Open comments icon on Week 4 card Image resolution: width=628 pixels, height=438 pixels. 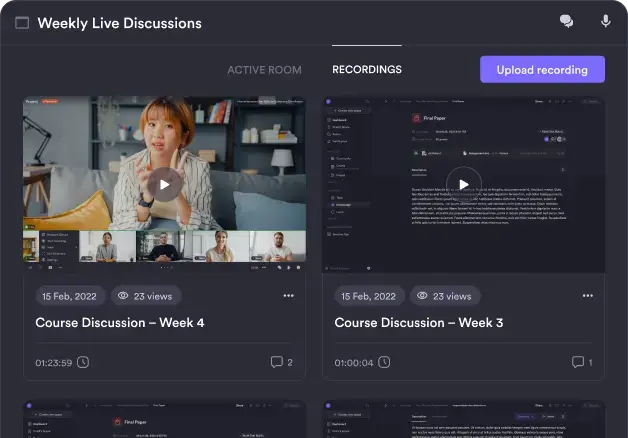click(277, 362)
